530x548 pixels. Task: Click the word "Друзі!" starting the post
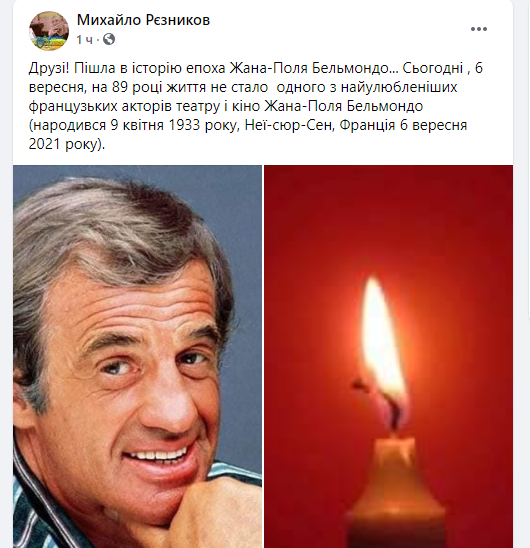(49, 68)
